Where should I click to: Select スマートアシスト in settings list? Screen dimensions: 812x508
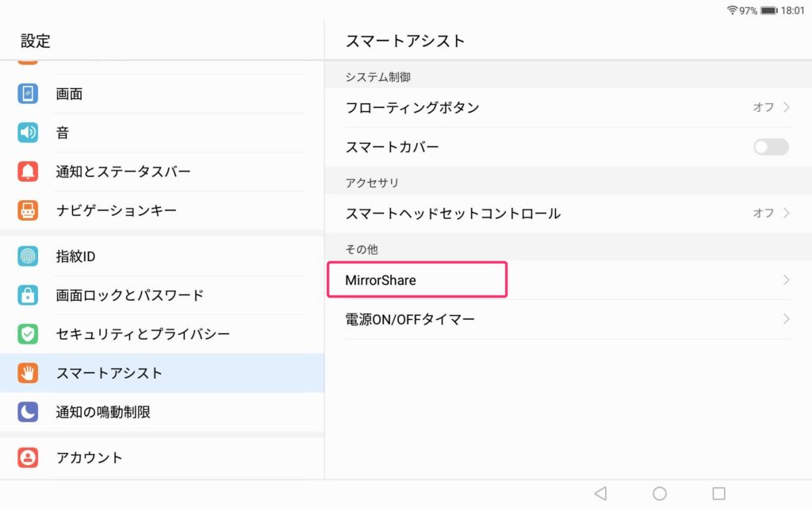tap(109, 373)
